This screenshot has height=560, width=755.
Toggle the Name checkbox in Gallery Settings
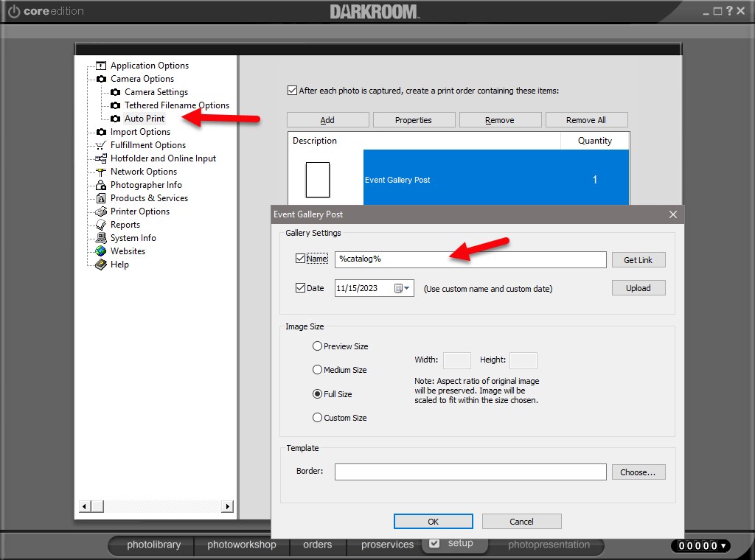tap(301, 259)
